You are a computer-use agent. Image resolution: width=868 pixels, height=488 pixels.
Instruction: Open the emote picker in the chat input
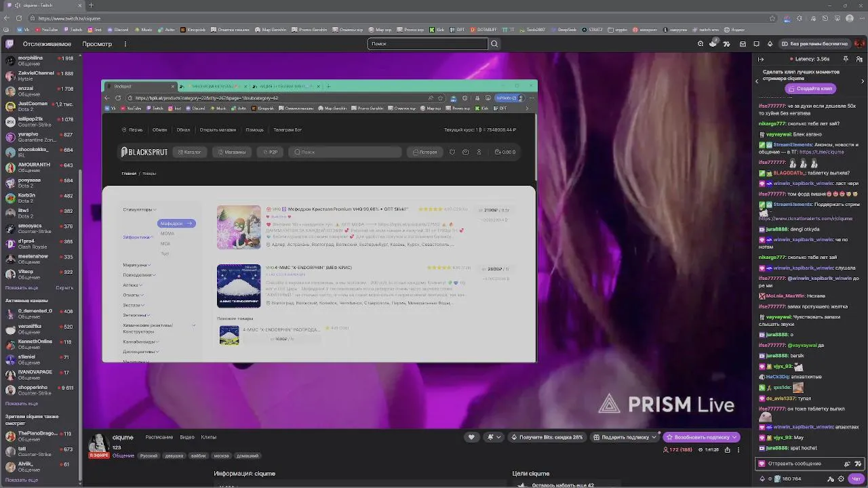pyautogui.click(x=859, y=464)
